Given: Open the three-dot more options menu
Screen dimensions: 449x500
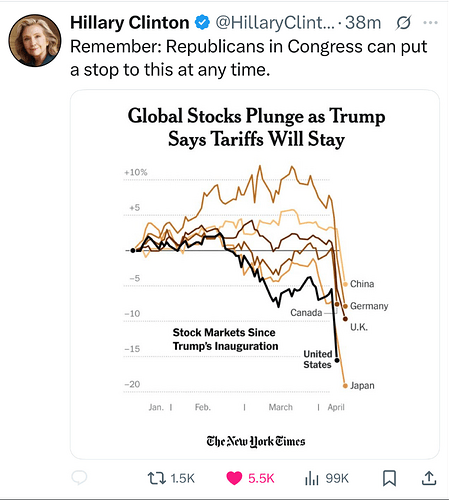Looking at the screenshot, I should [x=430, y=23].
